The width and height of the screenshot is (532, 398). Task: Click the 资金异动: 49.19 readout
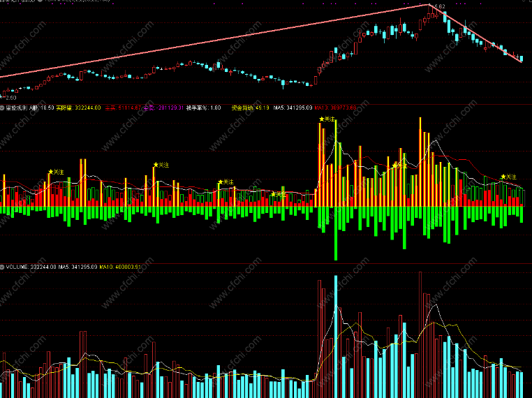click(x=251, y=108)
